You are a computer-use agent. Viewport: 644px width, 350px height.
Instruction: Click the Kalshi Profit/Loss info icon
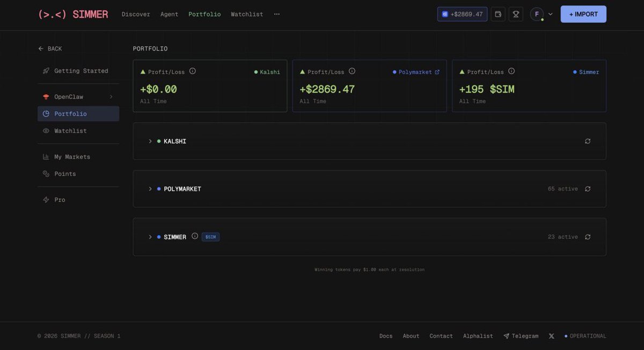pos(193,71)
